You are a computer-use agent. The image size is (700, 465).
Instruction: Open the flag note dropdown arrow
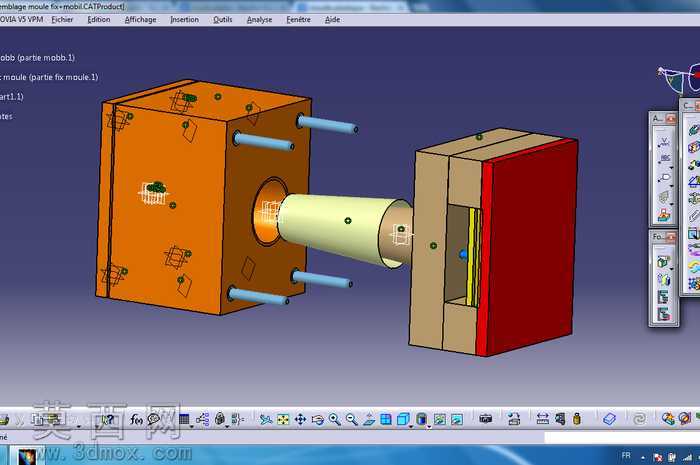[671, 186]
